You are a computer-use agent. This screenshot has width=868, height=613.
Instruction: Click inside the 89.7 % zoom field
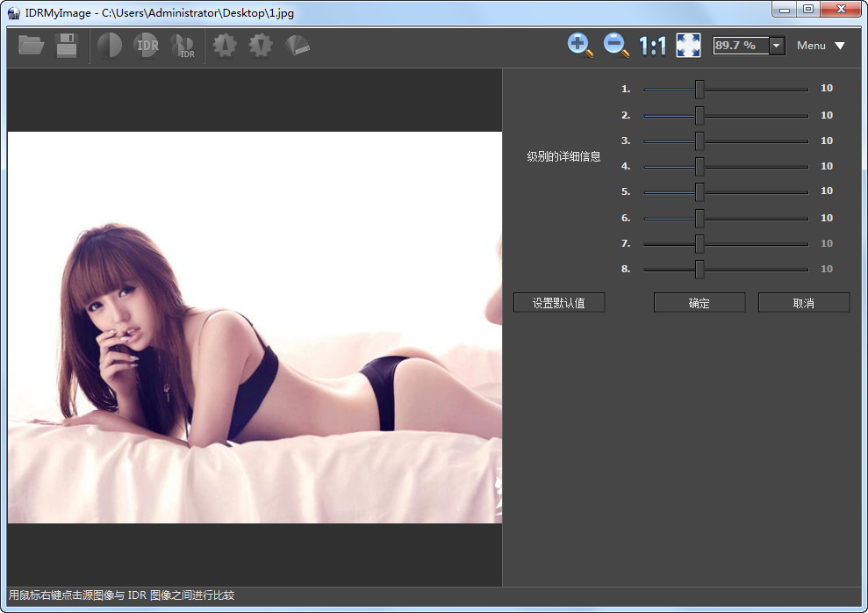(740, 46)
